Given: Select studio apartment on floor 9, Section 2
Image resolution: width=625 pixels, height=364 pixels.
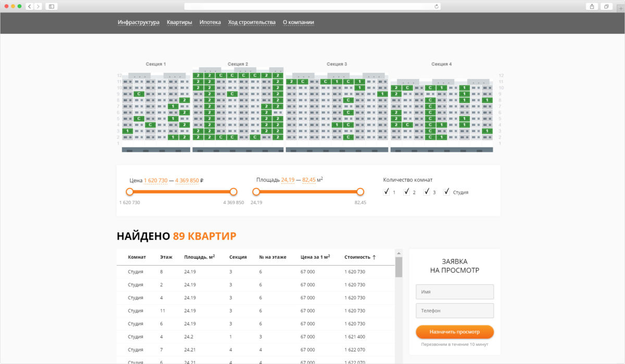Looking at the screenshot, I should (x=232, y=94).
